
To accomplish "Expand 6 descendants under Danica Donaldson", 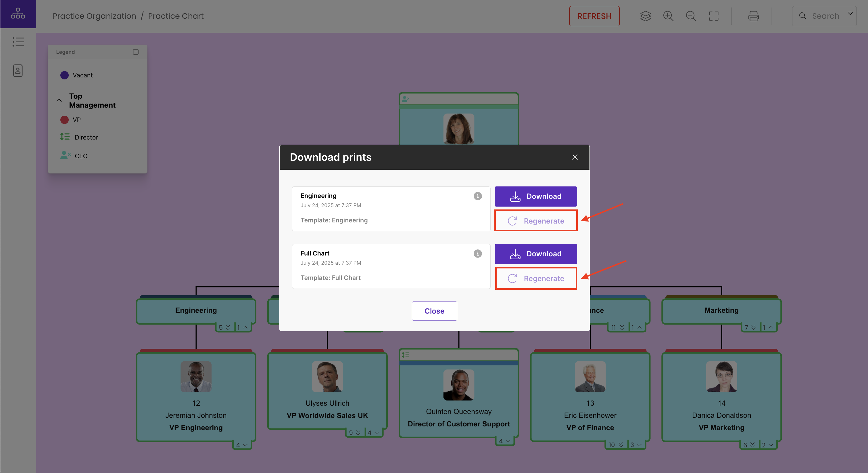I will tap(749, 445).
